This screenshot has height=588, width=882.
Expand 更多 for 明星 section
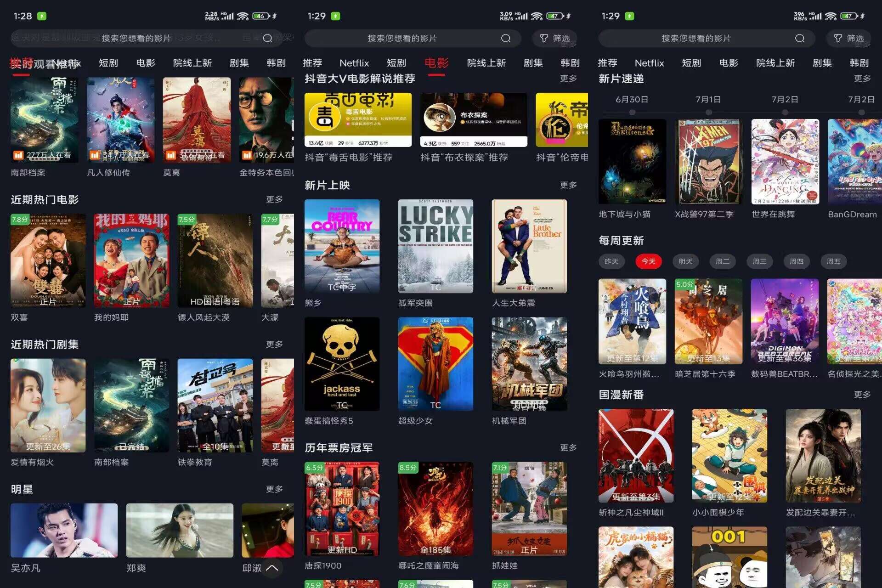pyautogui.click(x=274, y=489)
